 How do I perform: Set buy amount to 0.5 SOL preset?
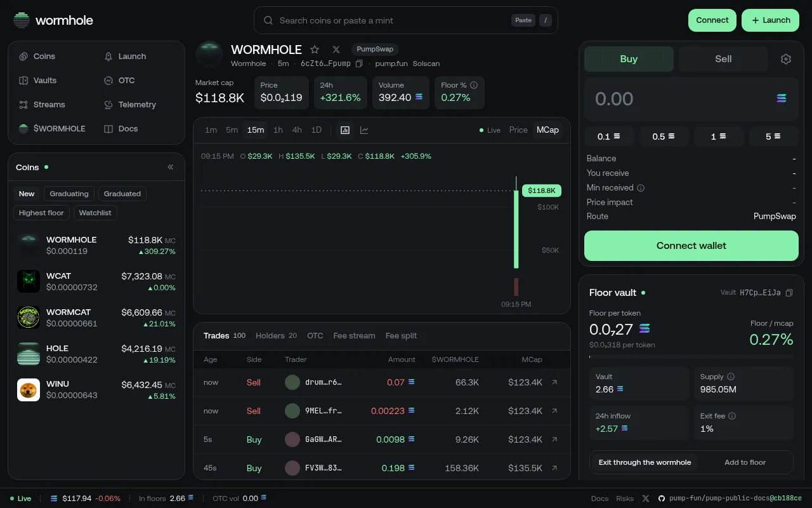pos(664,137)
